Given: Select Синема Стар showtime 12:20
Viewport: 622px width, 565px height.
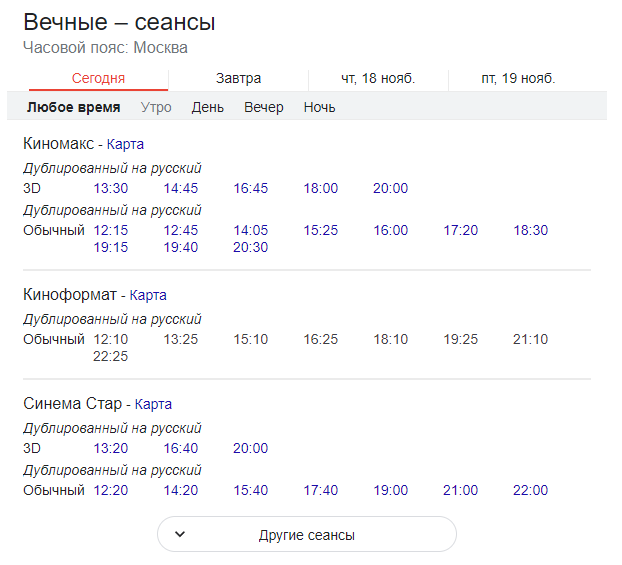Looking at the screenshot, I should click(x=111, y=490).
